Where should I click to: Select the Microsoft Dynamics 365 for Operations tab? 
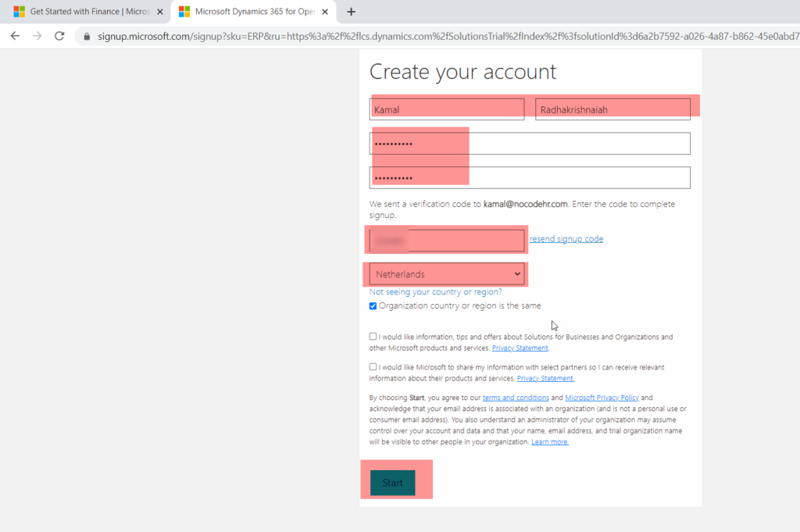point(254,12)
